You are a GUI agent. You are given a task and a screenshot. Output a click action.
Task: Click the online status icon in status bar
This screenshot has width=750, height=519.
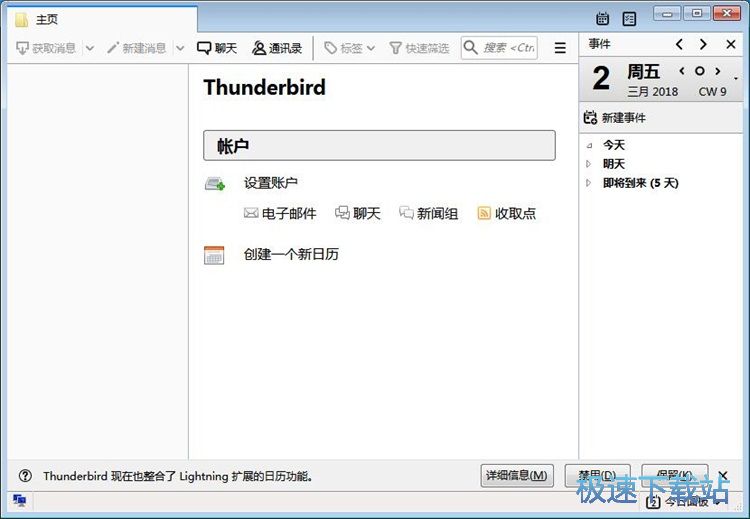[20, 500]
